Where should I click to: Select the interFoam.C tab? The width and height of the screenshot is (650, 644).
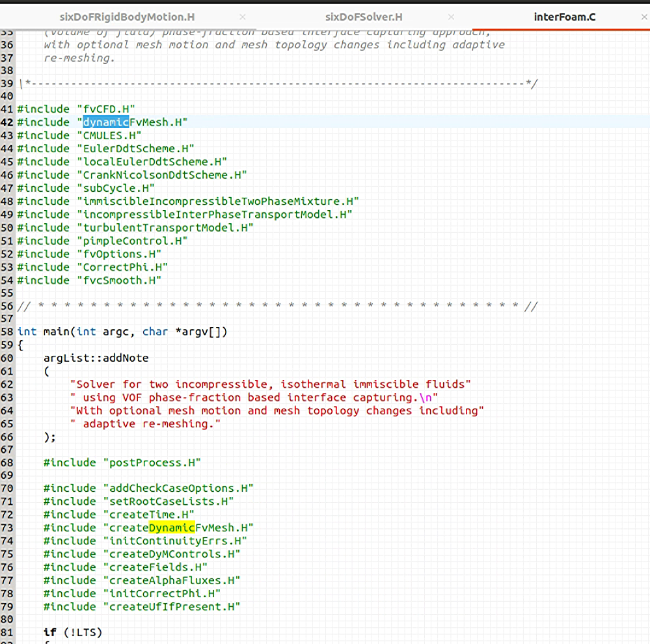pyautogui.click(x=564, y=17)
